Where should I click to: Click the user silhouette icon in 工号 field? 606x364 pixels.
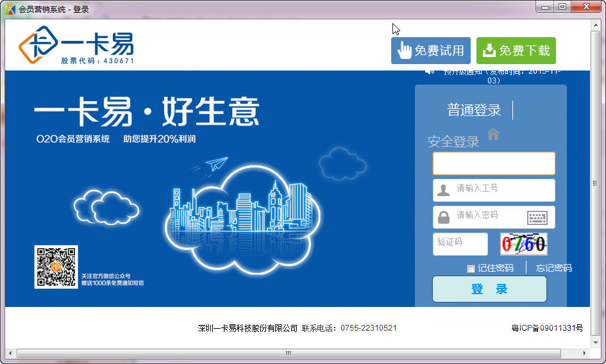[x=443, y=190]
